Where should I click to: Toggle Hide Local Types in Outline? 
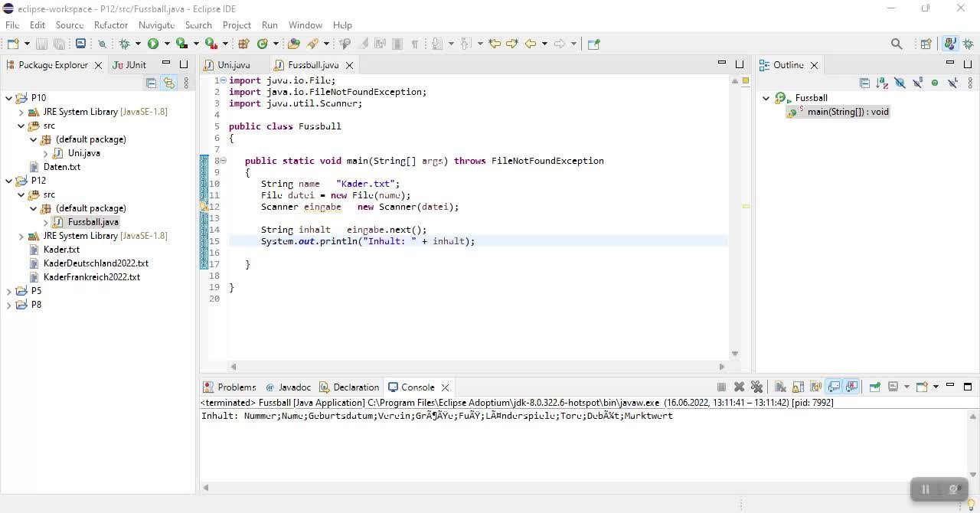pyautogui.click(x=953, y=83)
